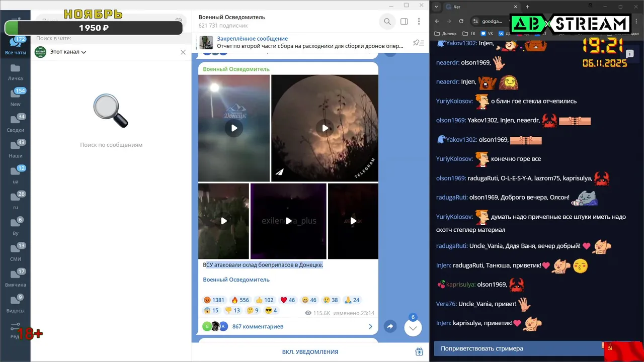The image size is (644, 362).
Task: Click username 'kaprisulya' in chat
Action: point(460,284)
